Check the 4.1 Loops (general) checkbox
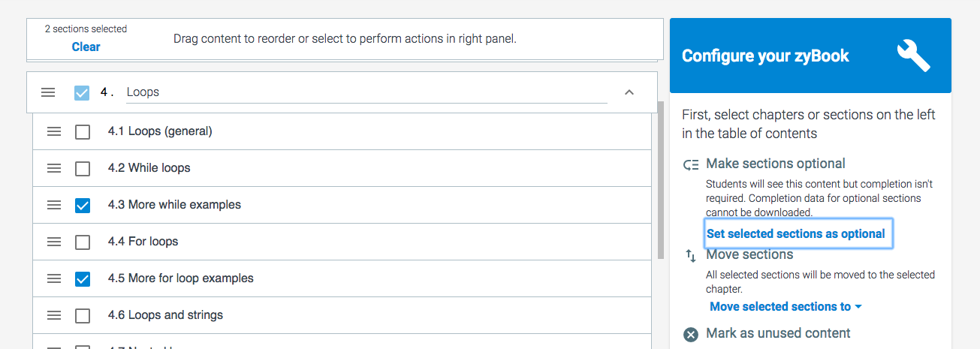This screenshot has width=980, height=349. (x=83, y=132)
